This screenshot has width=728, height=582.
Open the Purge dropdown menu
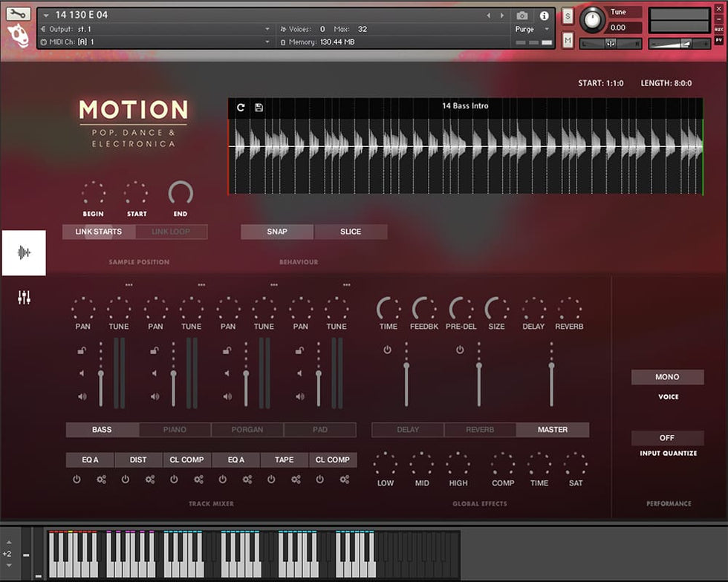(x=547, y=29)
